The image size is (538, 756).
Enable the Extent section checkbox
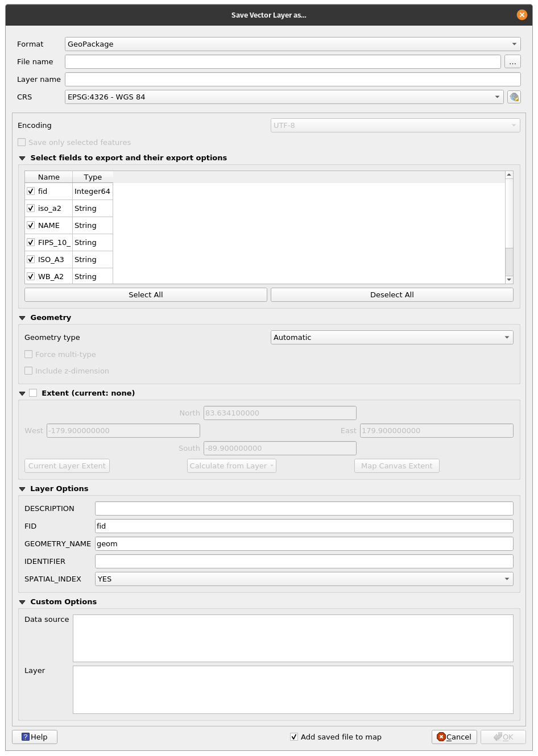[33, 392]
